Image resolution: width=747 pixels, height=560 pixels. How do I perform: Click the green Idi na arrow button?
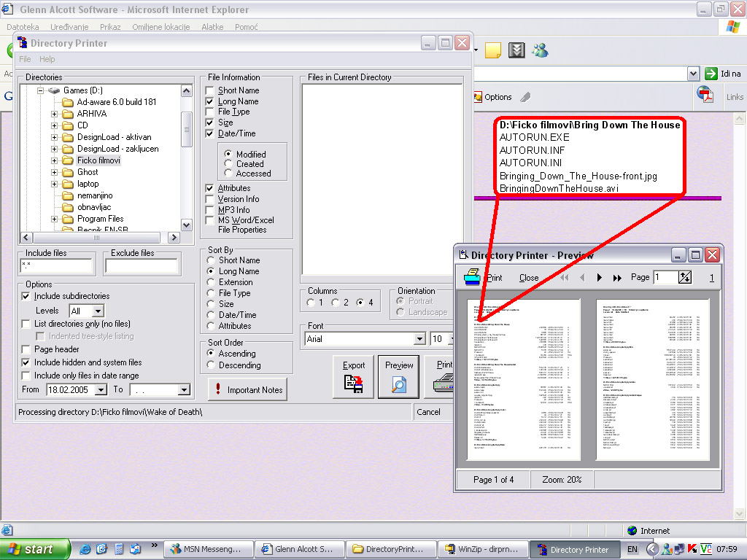click(711, 74)
